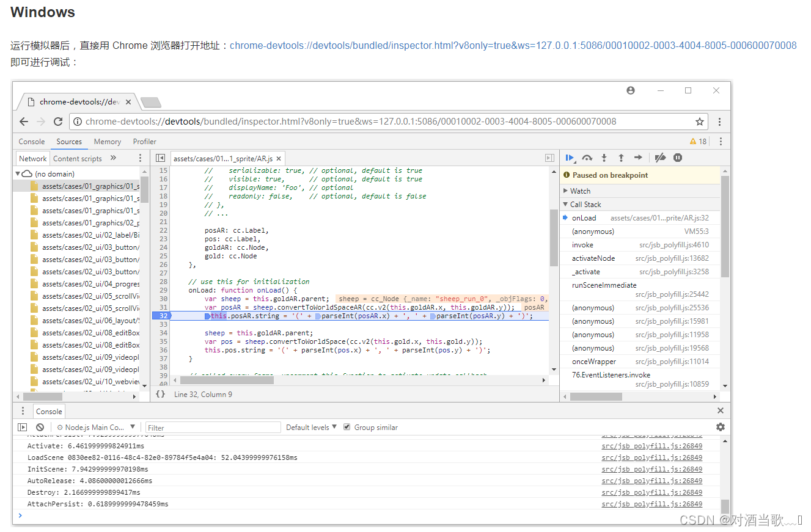Open console settings gear
The height and width of the screenshot is (532, 811).
tap(721, 427)
